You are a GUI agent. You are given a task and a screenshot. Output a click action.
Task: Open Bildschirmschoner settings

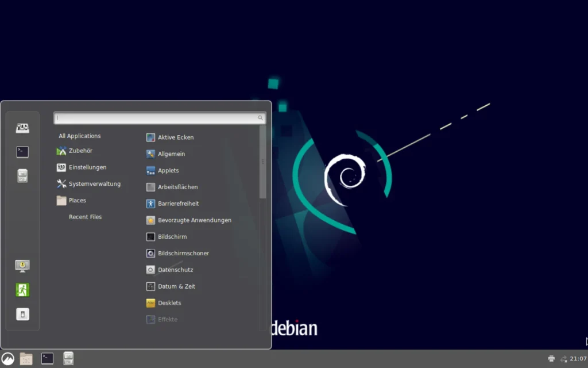tap(183, 253)
